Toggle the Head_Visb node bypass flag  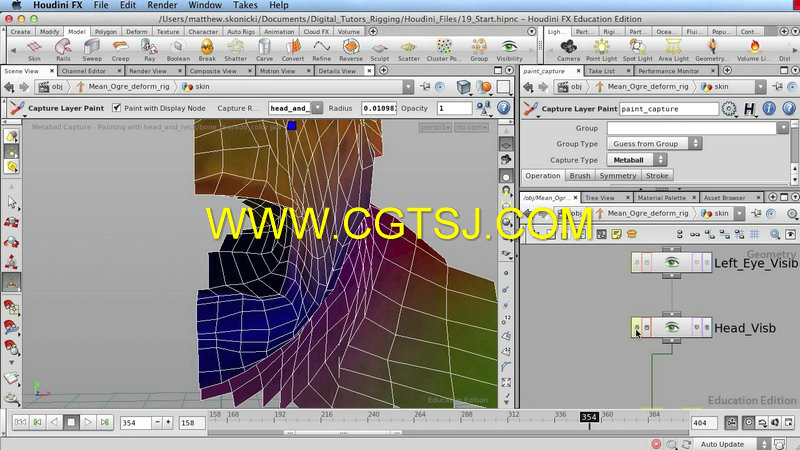[x=636, y=327]
